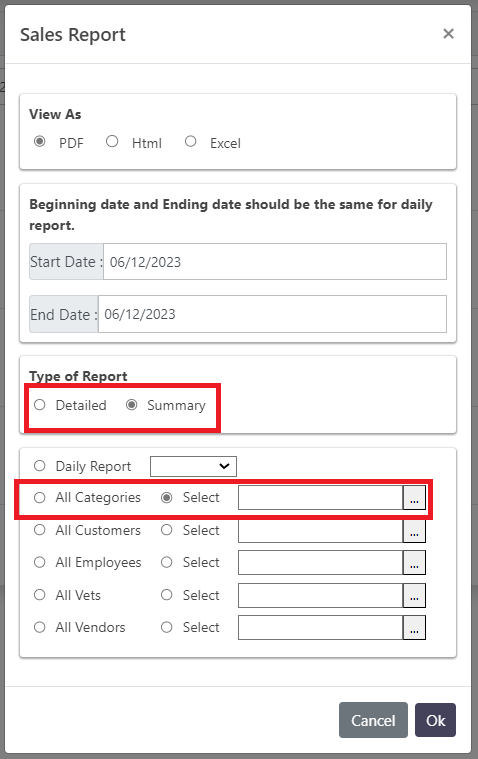Select All Customers option
Image resolution: width=478 pixels, height=759 pixels.
point(40,530)
